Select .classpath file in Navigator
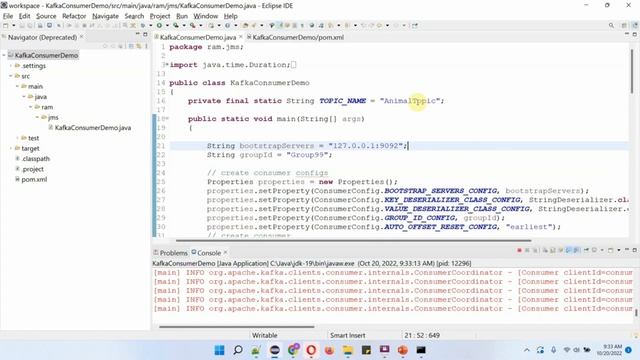Viewport: 640px width, 360px height. click(x=36, y=158)
